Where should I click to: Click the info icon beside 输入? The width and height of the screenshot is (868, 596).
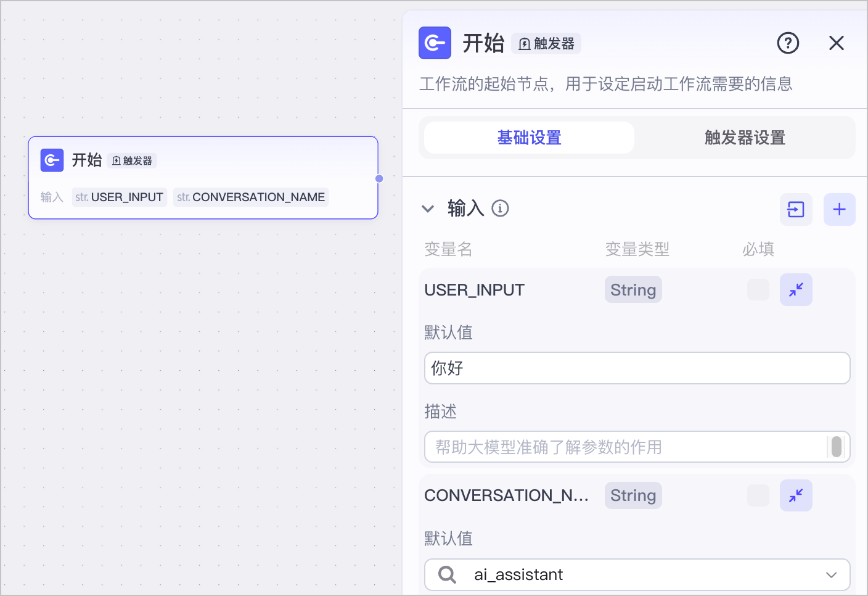click(x=500, y=209)
